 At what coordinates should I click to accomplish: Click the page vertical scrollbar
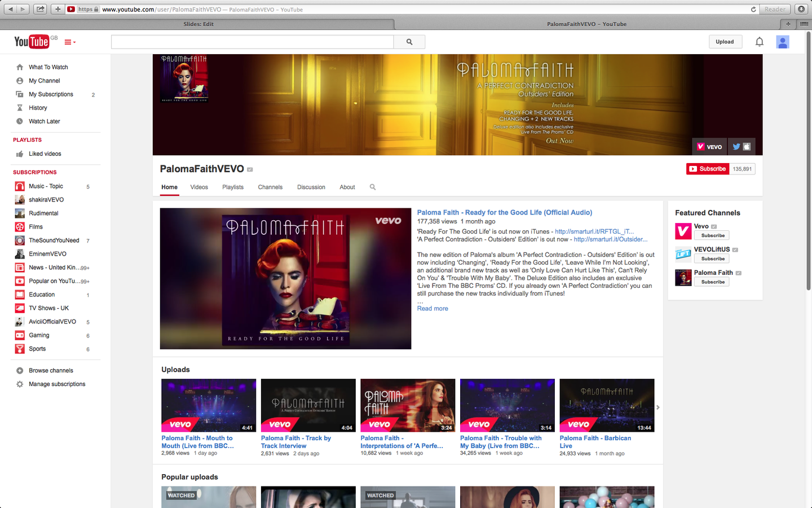pos(808,161)
